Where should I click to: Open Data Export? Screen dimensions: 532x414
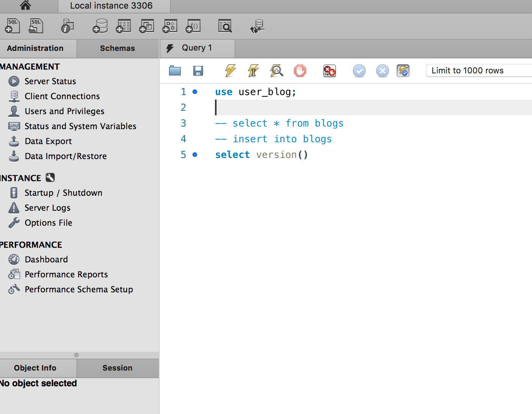point(48,141)
